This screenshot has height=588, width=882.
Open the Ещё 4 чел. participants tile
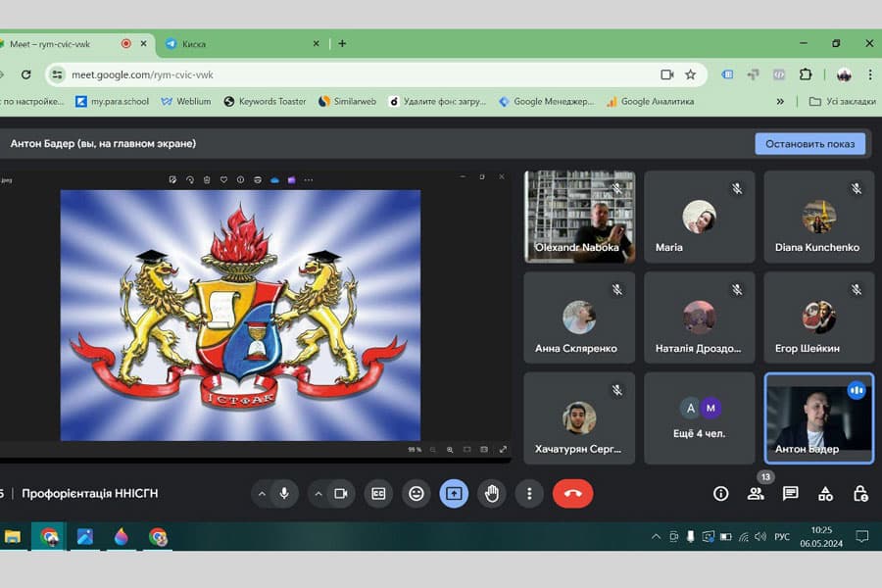coord(699,417)
